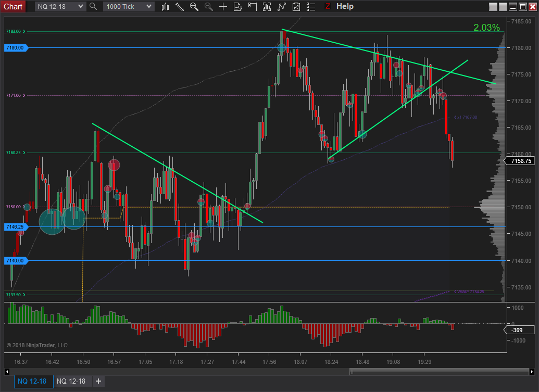Open the Help menu
Viewport: 539px width, 392px height.
click(345, 6)
